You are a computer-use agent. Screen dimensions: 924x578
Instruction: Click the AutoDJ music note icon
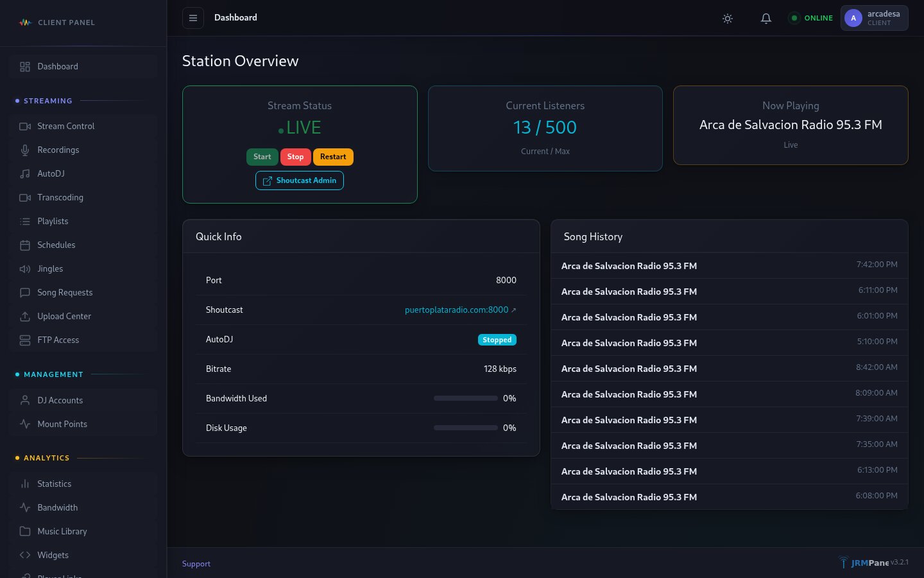[25, 174]
